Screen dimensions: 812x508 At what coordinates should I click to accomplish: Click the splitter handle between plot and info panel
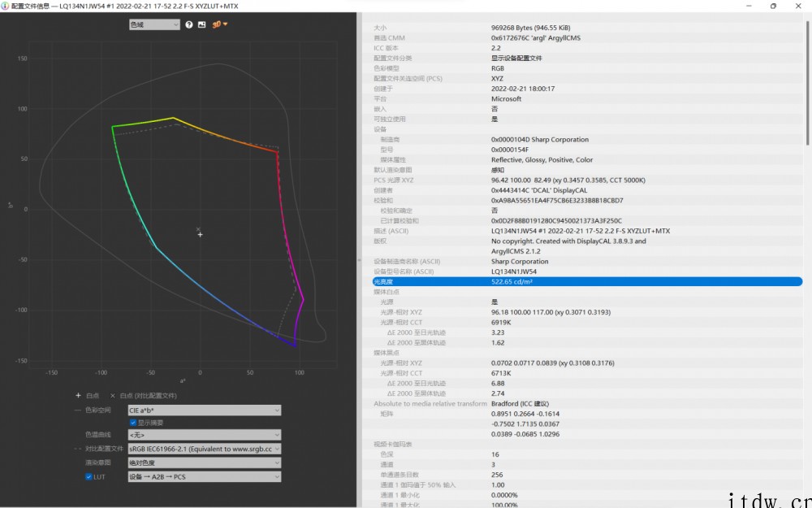[359, 260]
